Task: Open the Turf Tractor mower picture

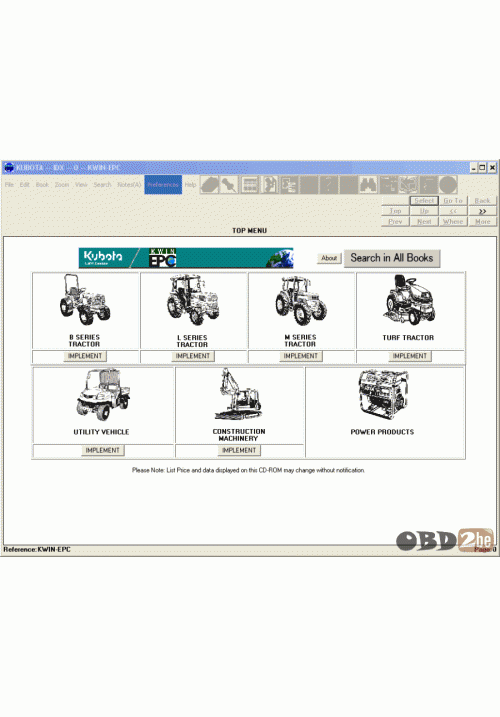Action: coord(409,300)
